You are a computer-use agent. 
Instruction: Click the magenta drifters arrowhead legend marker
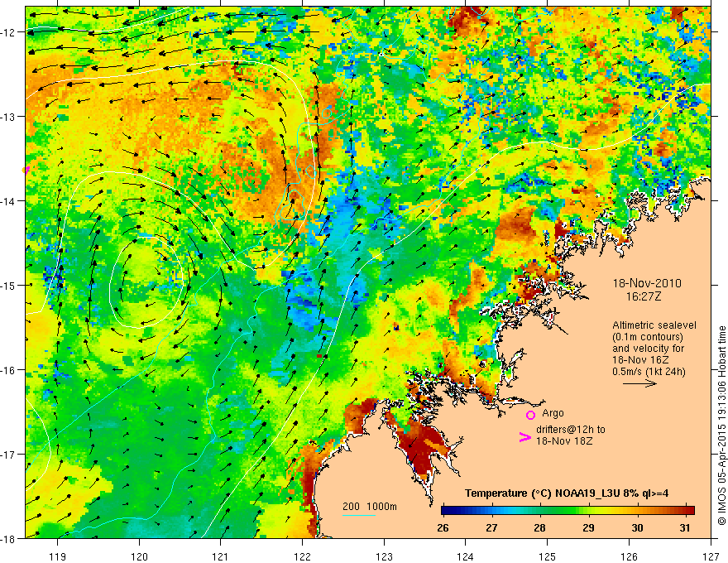pos(524,437)
